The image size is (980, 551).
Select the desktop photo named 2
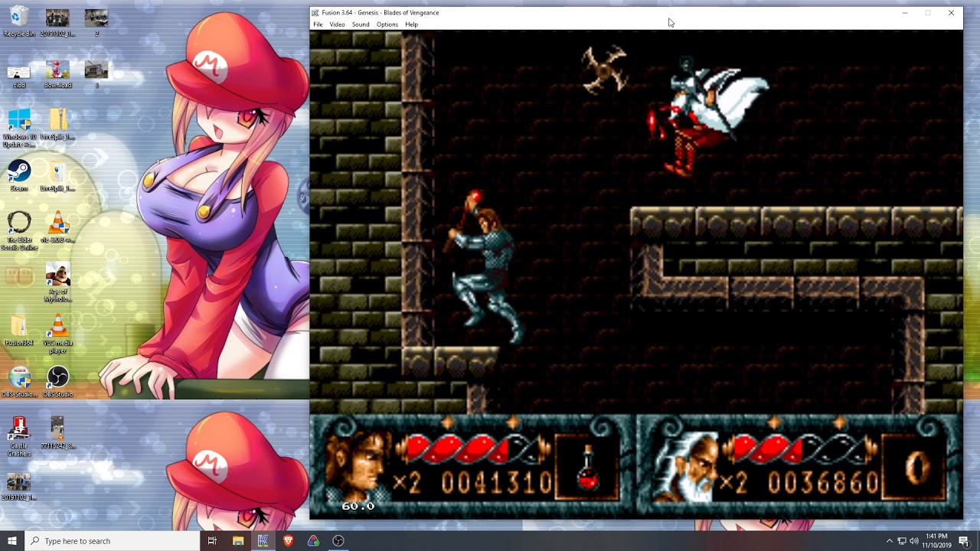[96, 22]
